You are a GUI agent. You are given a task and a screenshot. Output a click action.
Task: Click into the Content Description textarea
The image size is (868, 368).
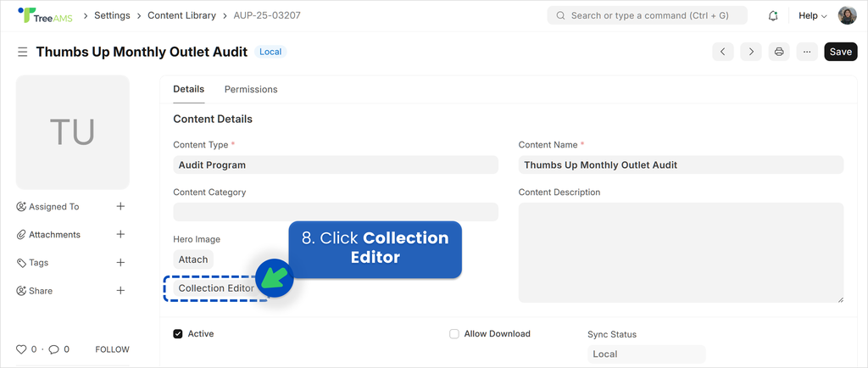coord(681,253)
